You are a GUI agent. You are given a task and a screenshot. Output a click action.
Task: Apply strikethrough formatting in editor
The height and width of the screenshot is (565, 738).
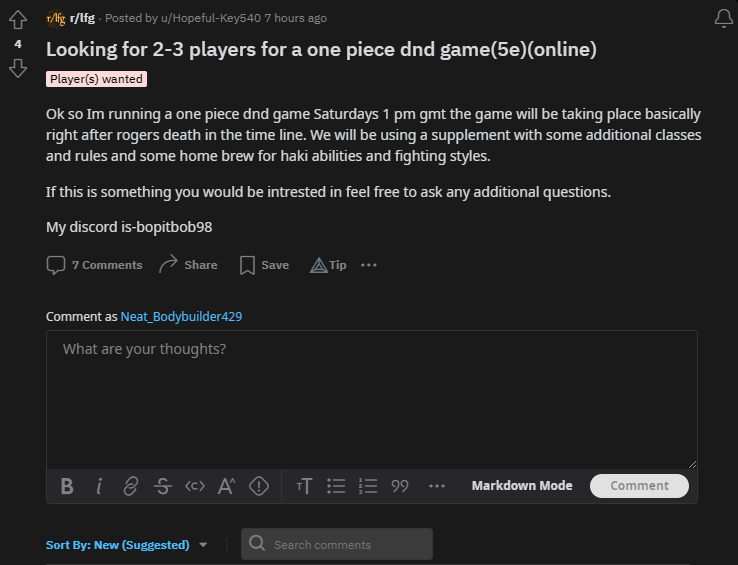pyautogui.click(x=163, y=486)
